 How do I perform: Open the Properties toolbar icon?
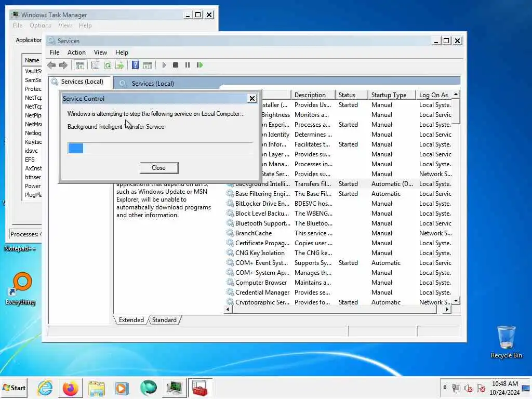[96, 65]
